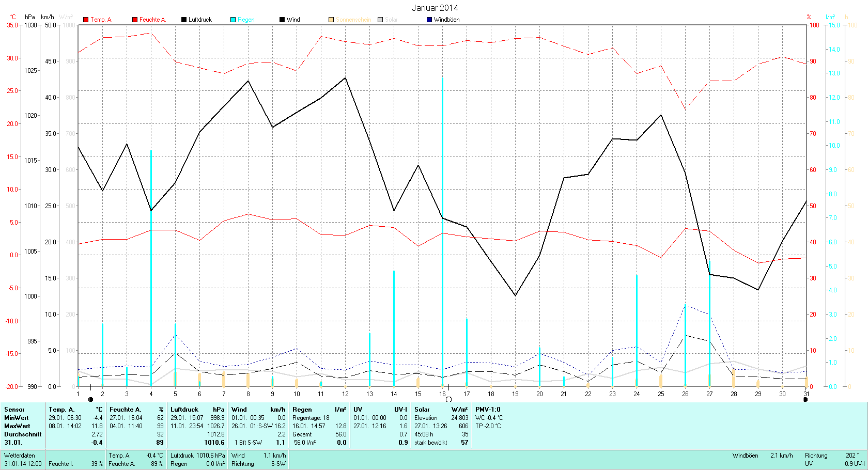Click the 1 Bft S-SW wind text

(248, 443)
